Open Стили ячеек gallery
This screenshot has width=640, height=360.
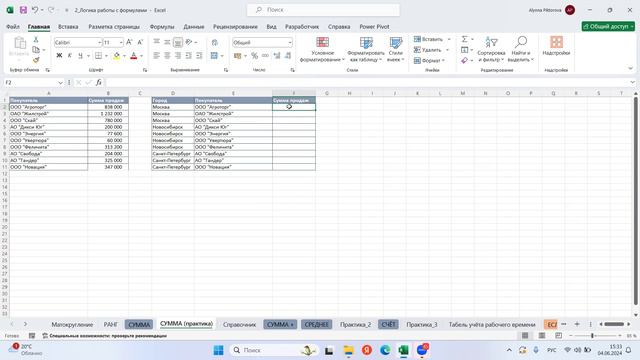[396, 49]
